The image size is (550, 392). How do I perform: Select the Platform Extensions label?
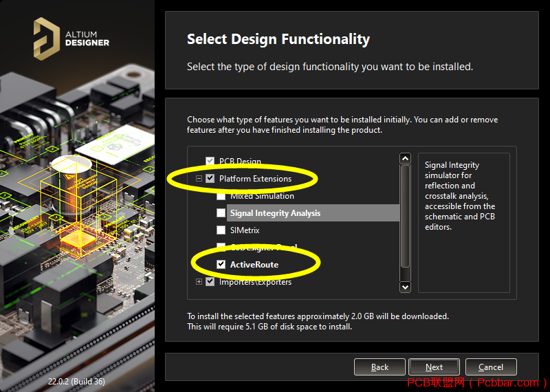pos(255,179)
